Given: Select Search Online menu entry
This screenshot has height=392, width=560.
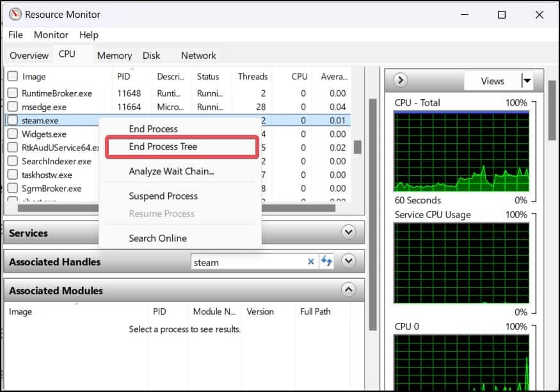Looking at the screenshot, I should 158,238.
